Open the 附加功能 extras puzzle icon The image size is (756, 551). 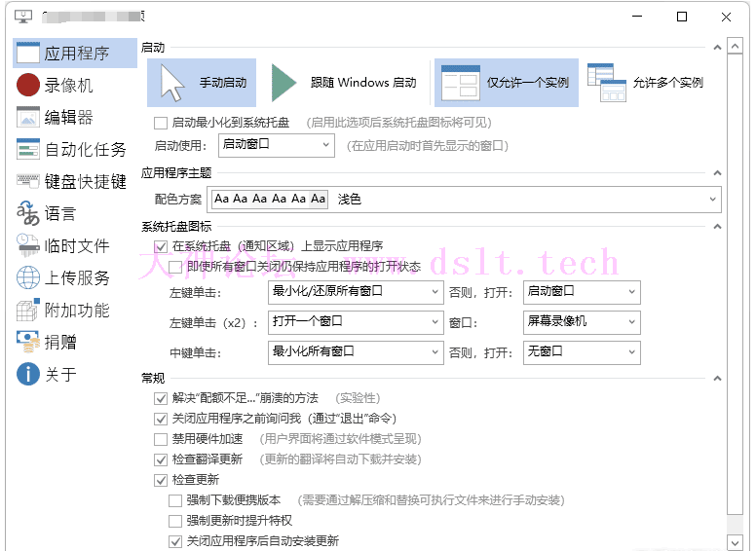(x=28, y=311)
